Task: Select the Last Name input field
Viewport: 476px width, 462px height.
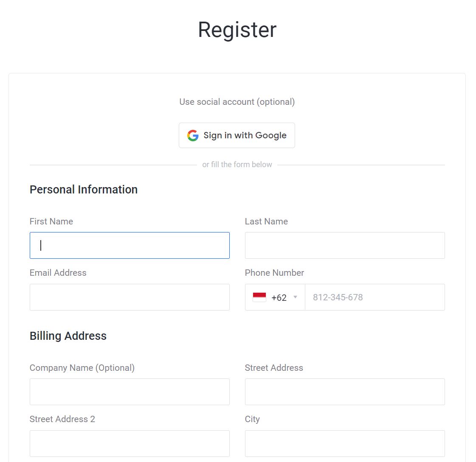Action: [x=344, y=245]
